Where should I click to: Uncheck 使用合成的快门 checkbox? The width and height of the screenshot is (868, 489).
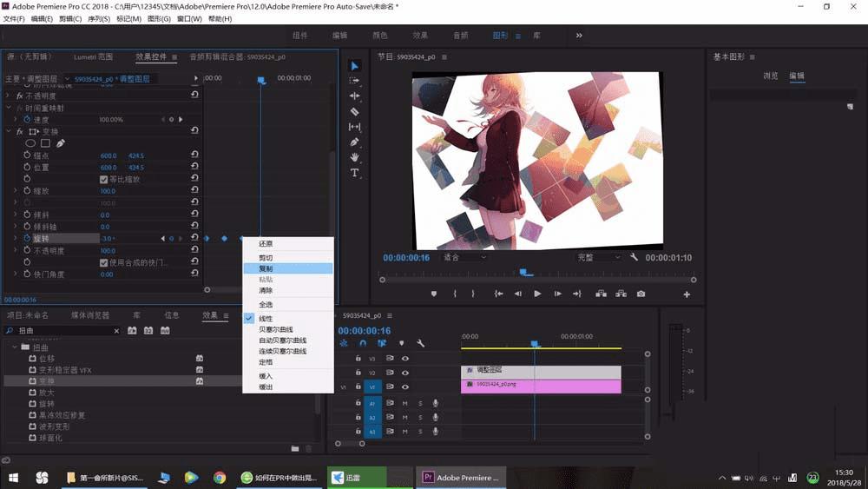pyautogui.click(x=104, y=262)
